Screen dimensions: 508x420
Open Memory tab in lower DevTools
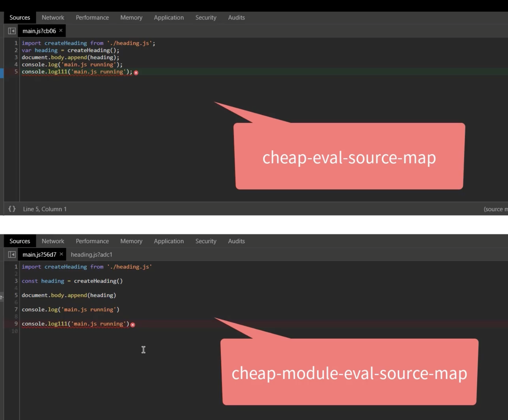point(131,241)
